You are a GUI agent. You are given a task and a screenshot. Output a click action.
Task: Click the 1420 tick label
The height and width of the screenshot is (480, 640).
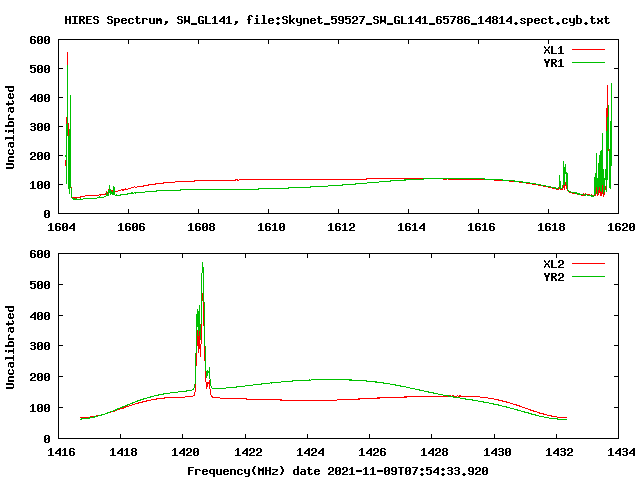pyautogui.click(x=185, y=452)
